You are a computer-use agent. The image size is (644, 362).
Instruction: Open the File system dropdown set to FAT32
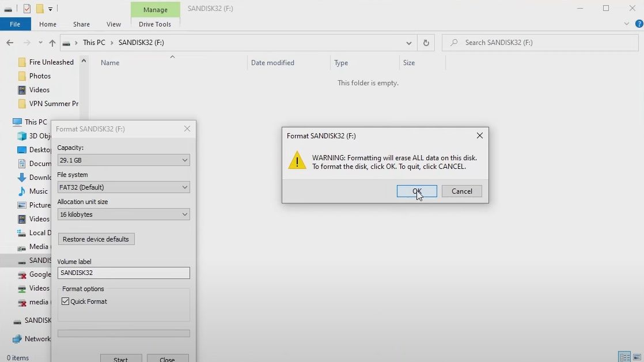[123, 187]
